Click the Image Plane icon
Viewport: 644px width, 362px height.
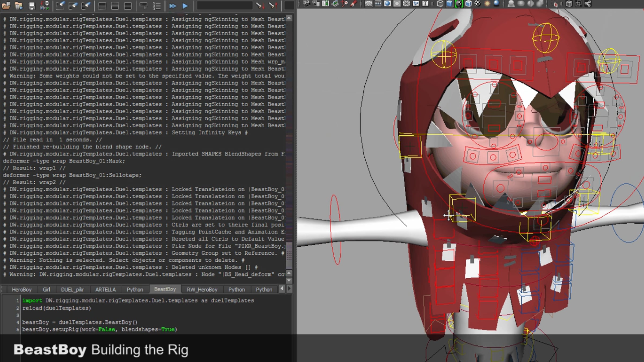click(x=335, y=3)
